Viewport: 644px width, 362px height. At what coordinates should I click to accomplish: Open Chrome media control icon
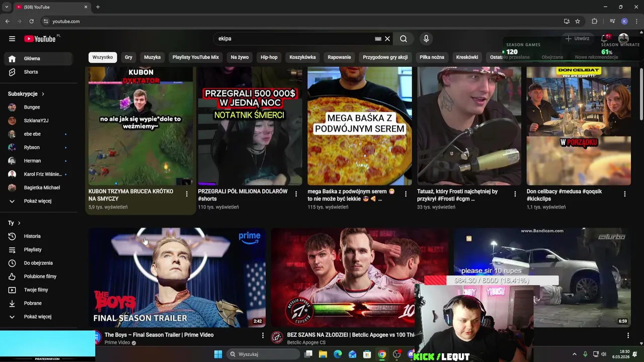612,21
